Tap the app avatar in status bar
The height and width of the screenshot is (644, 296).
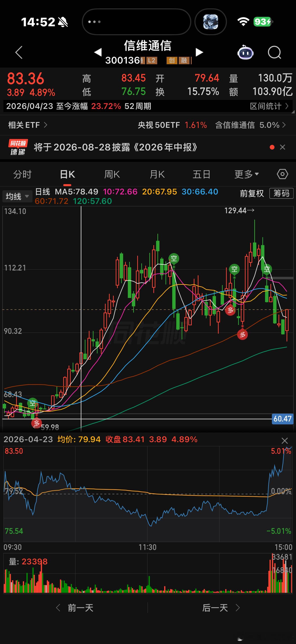[211, 22]
